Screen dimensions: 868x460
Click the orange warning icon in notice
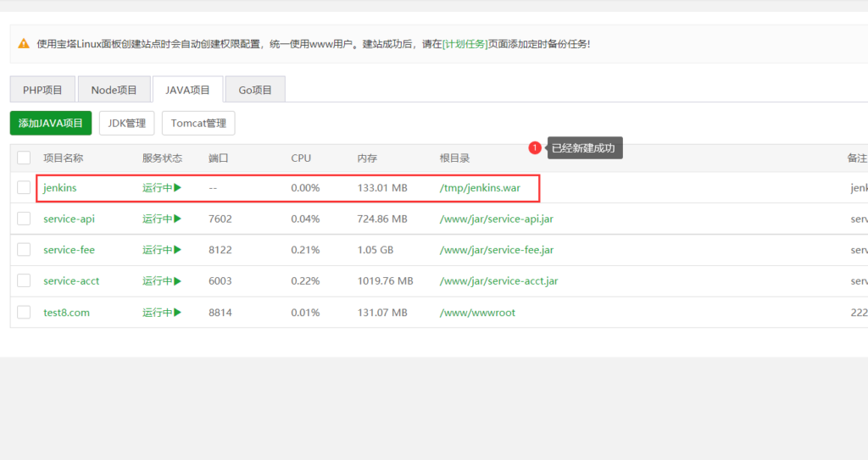[24, 43]
